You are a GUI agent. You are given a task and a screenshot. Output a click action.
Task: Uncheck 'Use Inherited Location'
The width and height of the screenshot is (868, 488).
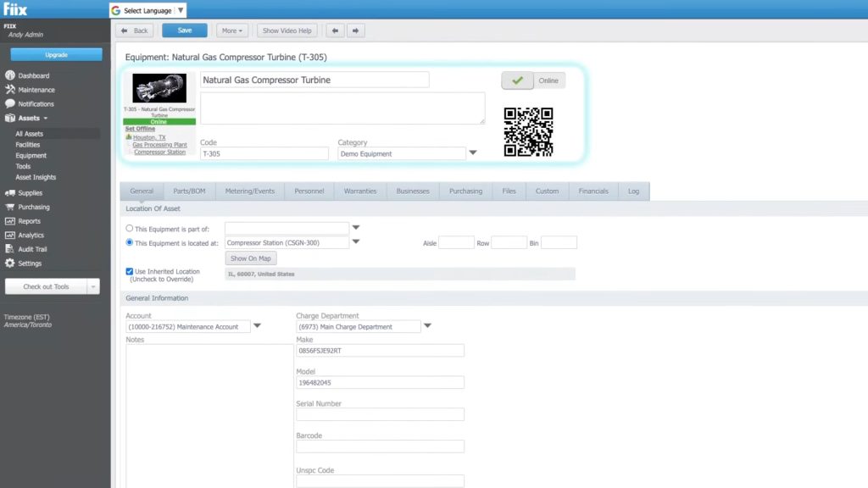(x=129, y=271)
